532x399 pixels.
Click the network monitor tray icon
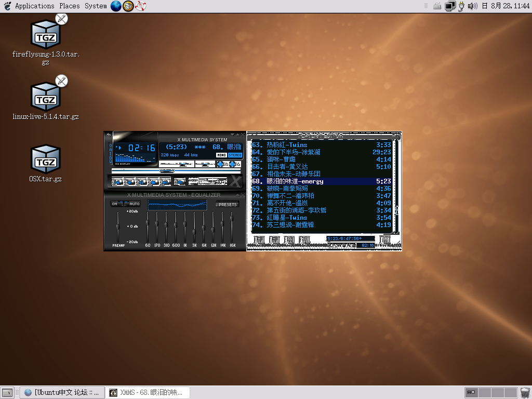pyautogui.click(x=450, y=6)
